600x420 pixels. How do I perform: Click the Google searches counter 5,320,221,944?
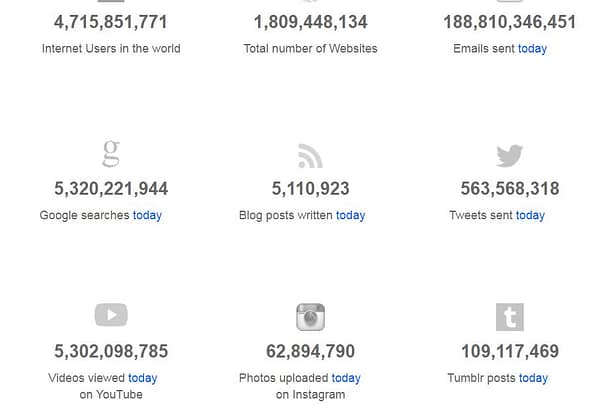(111, 189)
